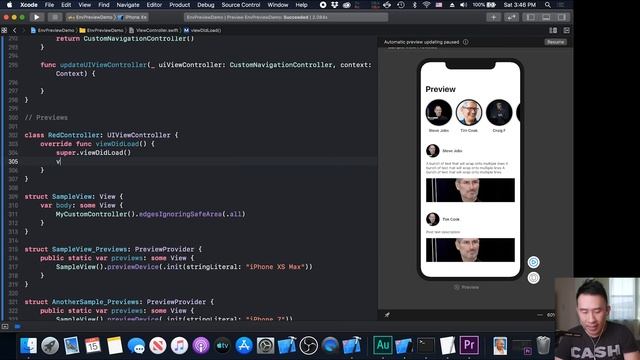Image resolution: width=640 pixels, height=360 pixels.
Task: Open the volume control in menu bar
Action: pyautogui.click(x=464, y=5)
